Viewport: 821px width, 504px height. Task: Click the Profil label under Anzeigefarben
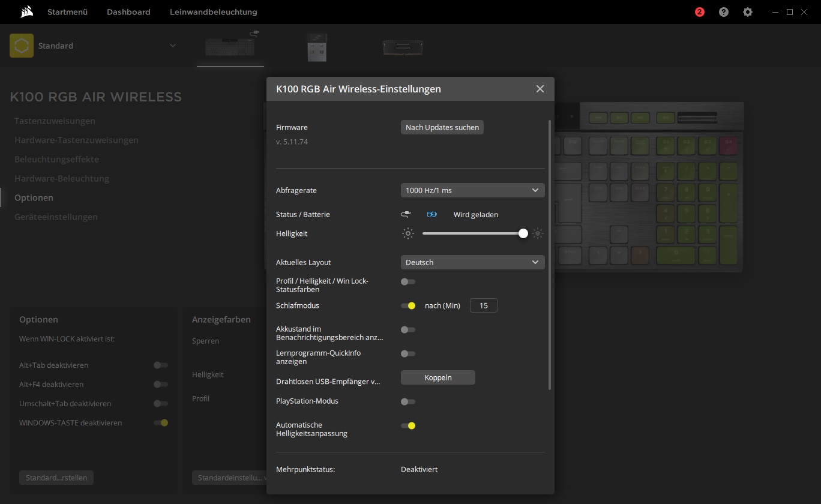(200, 398)
